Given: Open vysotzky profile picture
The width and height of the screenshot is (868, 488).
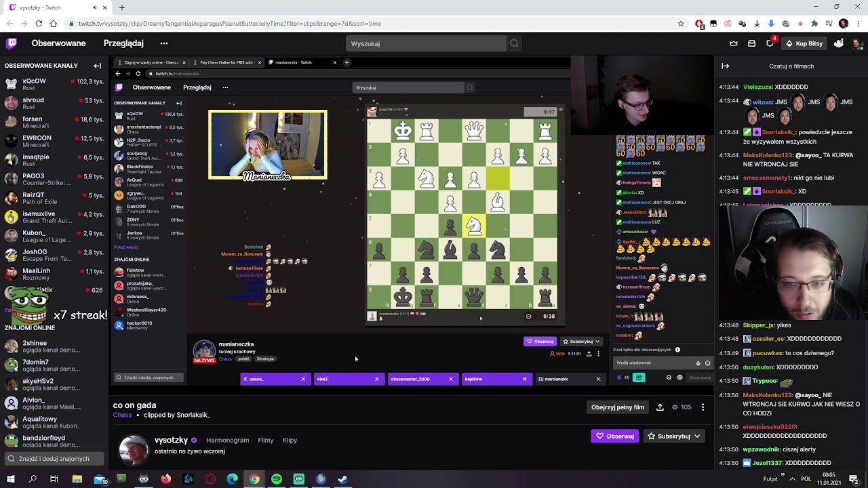Looking at the screenshot, I should 134,451.
